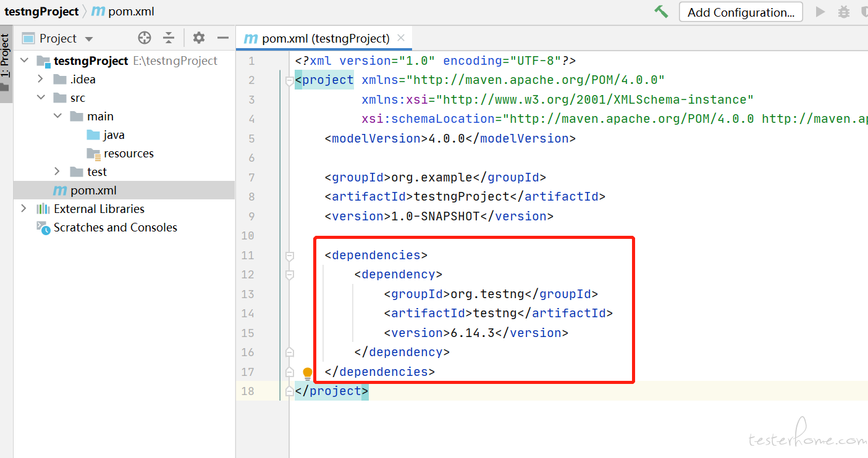Click the xmlns:xsi attribute on line 3
This screenshot has height=458, width=868.
(x=558, y=99)
